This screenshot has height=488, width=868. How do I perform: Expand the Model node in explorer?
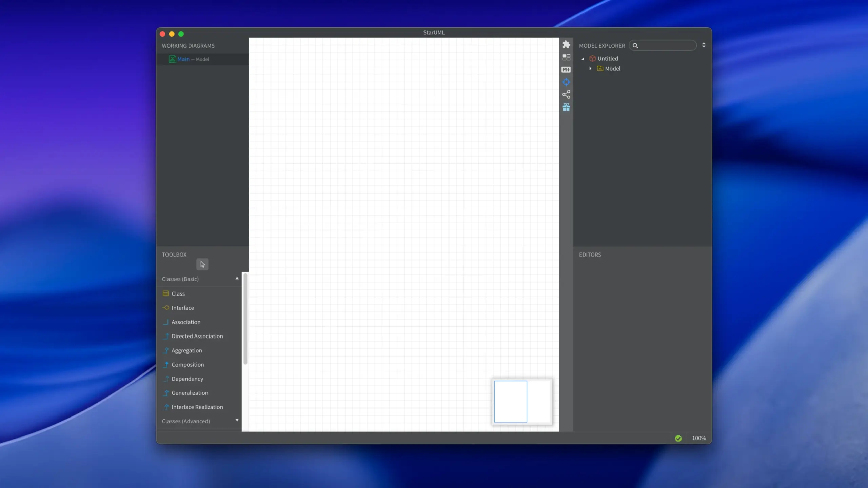590,69
